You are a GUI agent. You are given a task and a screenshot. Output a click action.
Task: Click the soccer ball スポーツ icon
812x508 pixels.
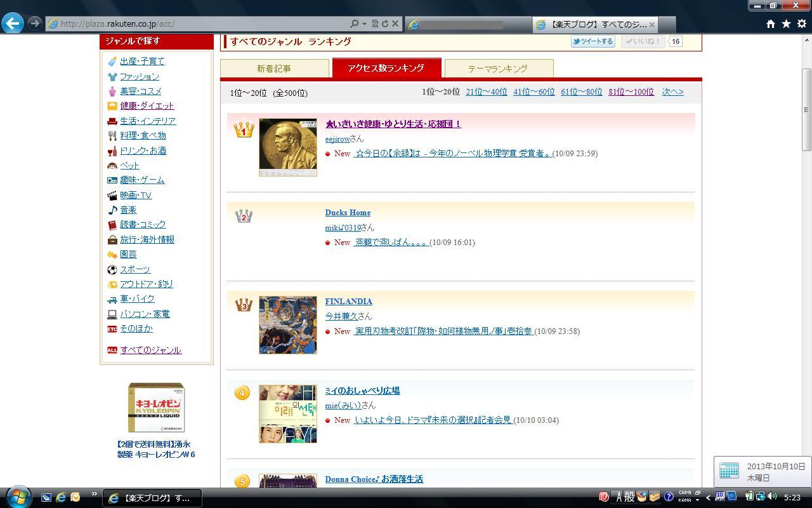pos(112,269)
